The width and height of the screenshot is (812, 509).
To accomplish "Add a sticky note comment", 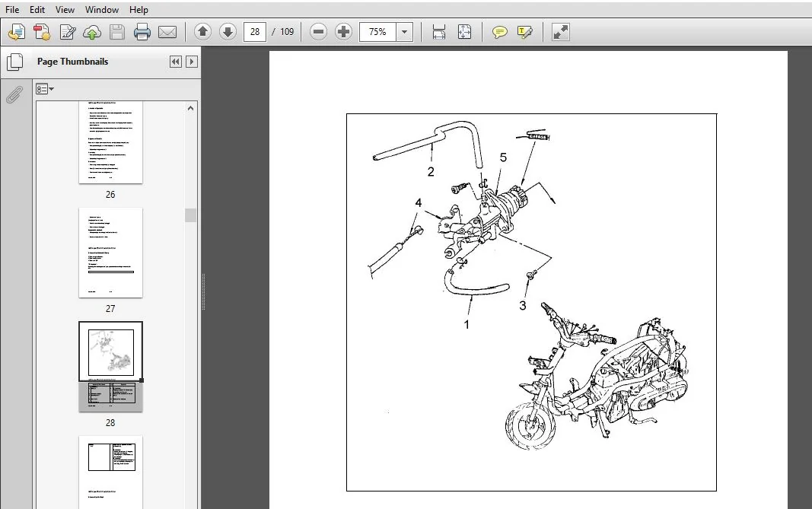I will tap(500, 32).
